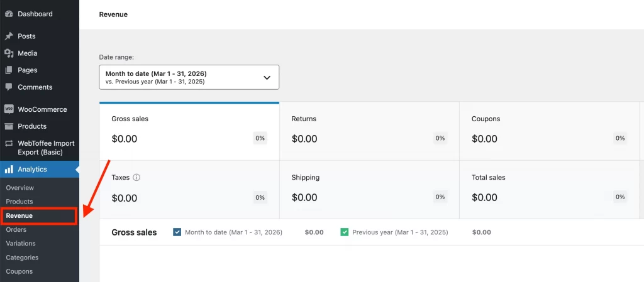Click the Analytics bar chart icon
Viewport: 644px width, 282px height.
pos(9,170)
